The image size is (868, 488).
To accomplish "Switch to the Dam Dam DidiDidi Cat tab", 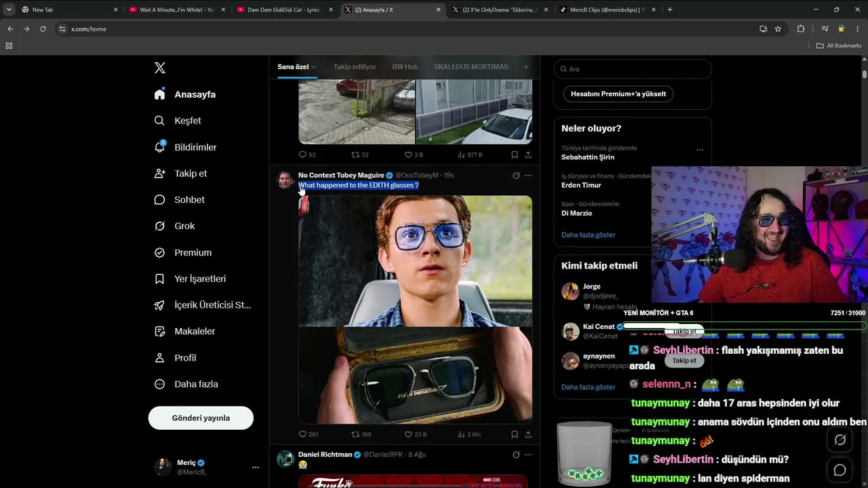I will coord(284,9).
